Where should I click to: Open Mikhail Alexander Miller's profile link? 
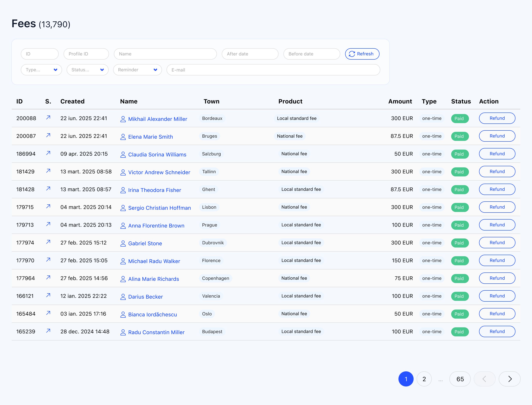click(x=158, y=119)
